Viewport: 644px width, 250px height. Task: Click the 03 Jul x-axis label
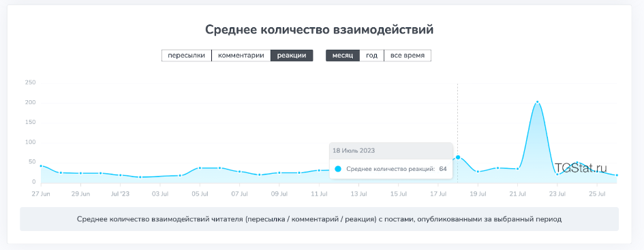click(x=159, y=193)
